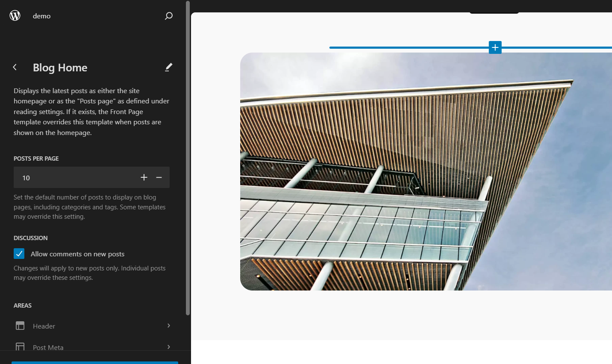The width and height of the screenshot is (612, 364).
Task: Click the POSTS PER PAGE label
Action: pyautogui.click(x=36, y=159)
